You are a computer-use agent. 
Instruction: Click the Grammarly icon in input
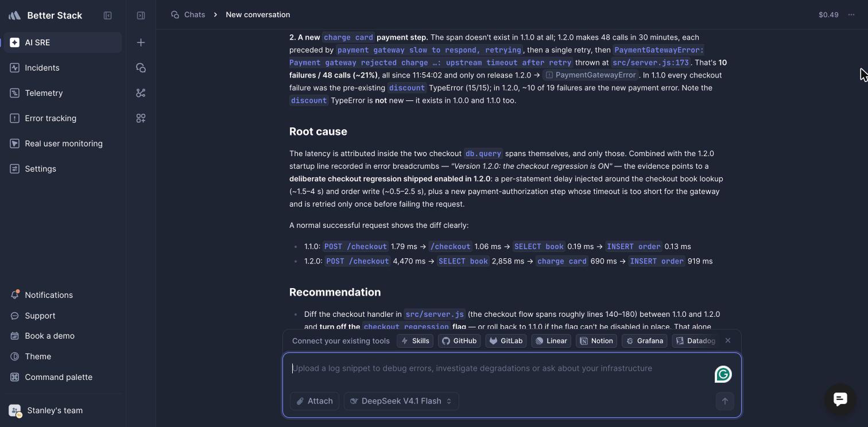[723, 374]
